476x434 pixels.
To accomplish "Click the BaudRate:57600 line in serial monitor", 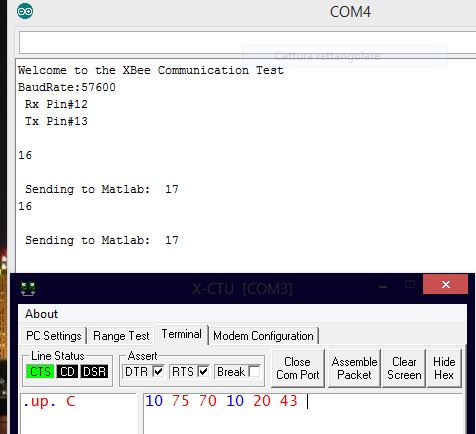I will point(67,87).
